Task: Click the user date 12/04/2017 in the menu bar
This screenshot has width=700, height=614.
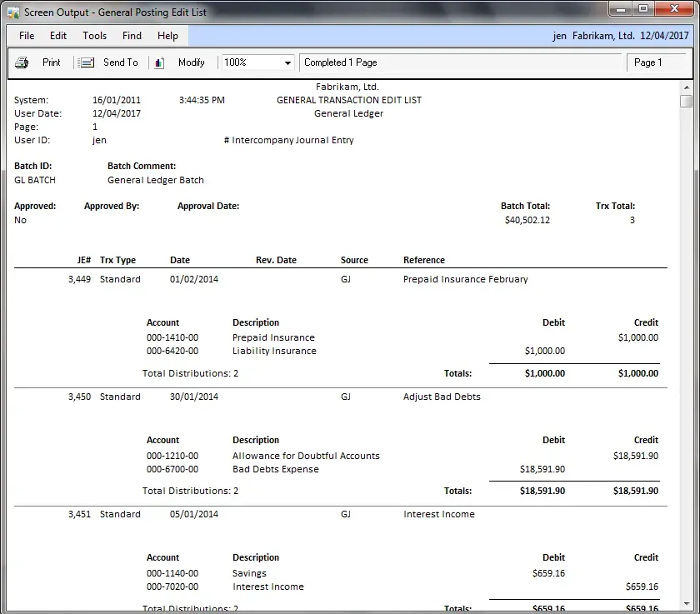Action: point(665,36)
